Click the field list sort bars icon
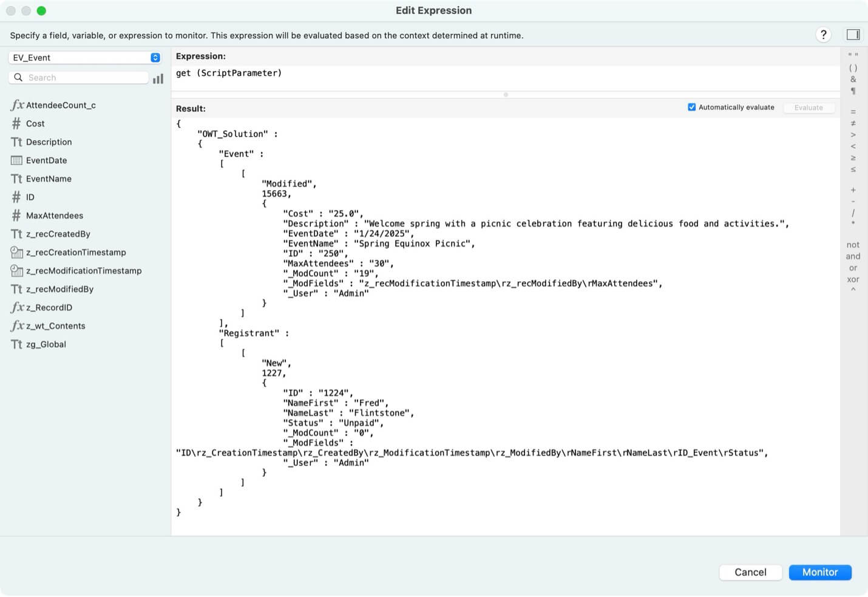The width and height of the screenshot is (868, 597). coord(158,78)
